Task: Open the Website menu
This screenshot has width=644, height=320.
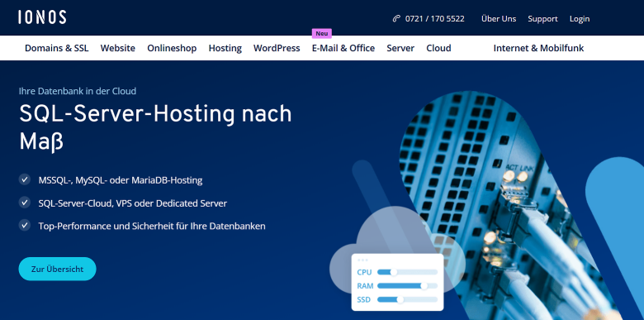Action: 118,48
